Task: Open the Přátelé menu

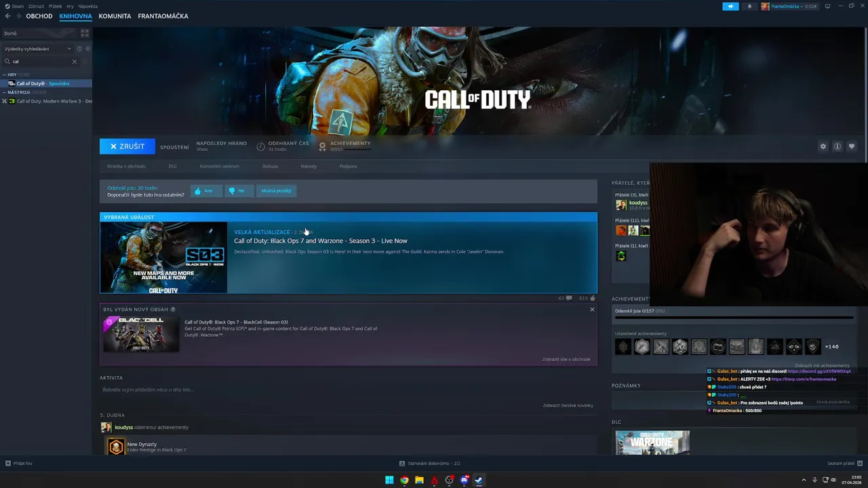Action: [x=56, y=6]
